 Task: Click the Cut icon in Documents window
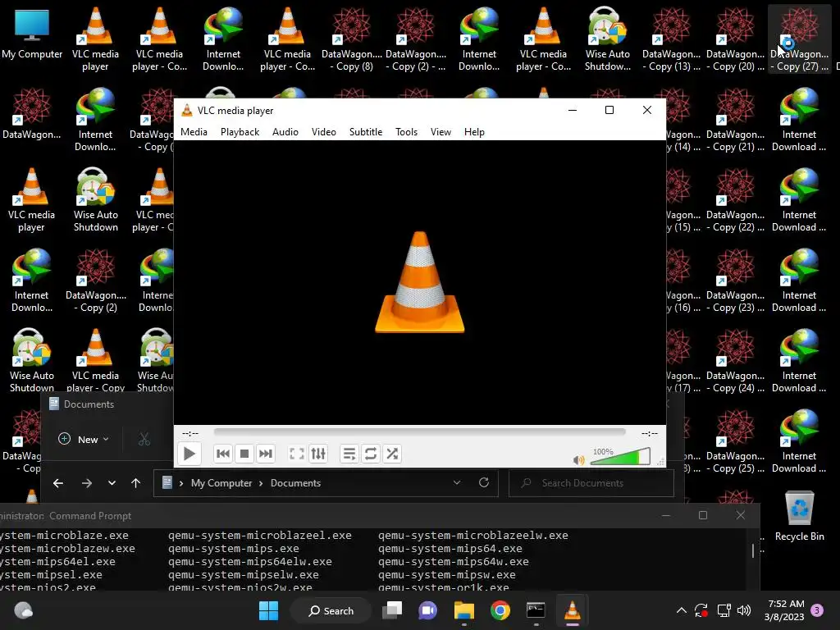144,440
